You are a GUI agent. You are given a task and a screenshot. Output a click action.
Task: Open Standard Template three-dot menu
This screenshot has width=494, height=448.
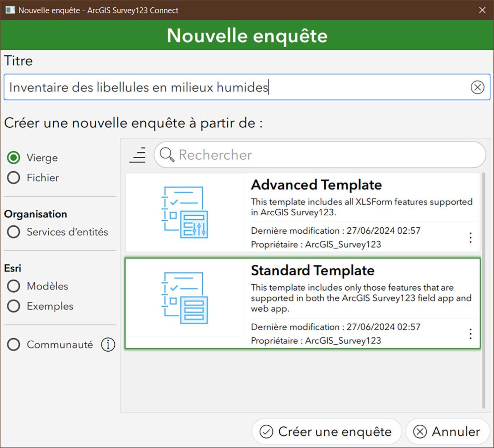click(470, 334)
